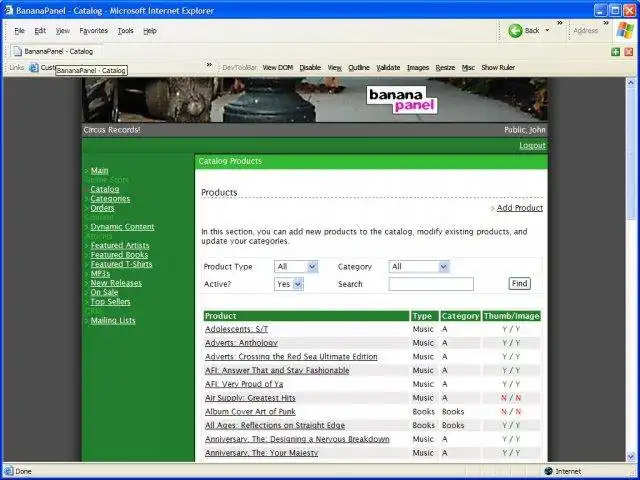
Task: Open the Favorites menu
Action: [93, 31]
